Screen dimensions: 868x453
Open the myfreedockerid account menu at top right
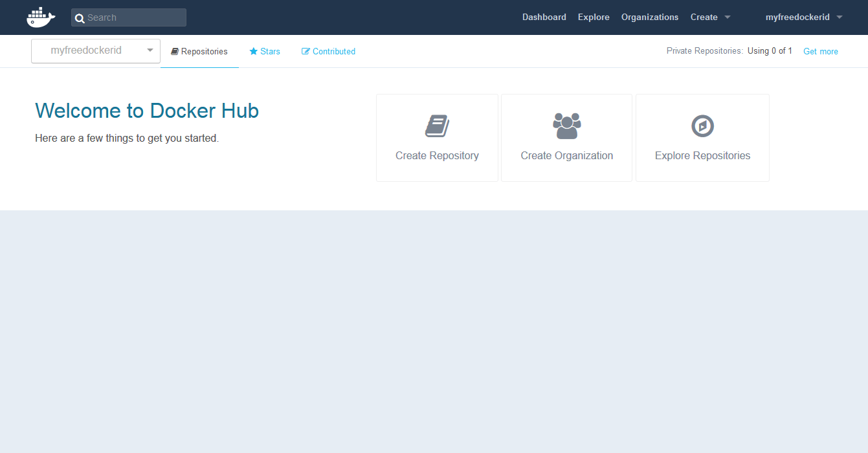803,17
